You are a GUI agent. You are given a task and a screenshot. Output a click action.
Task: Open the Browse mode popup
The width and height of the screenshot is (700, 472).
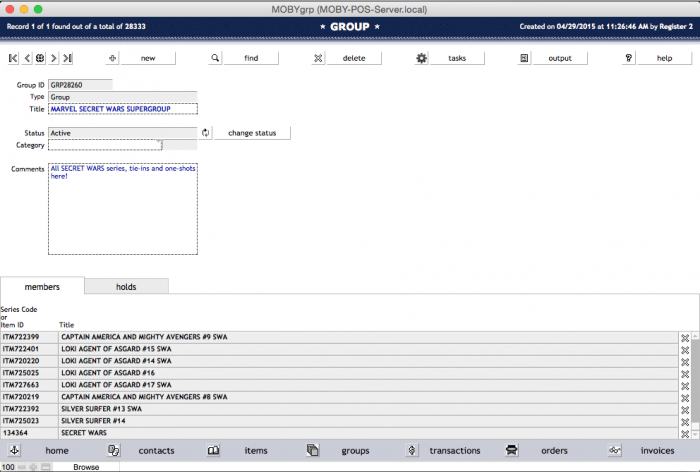[x=86, y=467]
